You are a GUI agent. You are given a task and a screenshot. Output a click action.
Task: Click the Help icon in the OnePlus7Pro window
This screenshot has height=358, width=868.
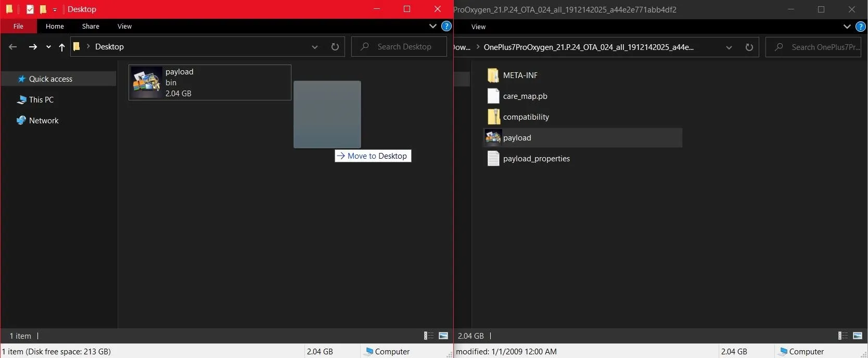tap(861, 27)
